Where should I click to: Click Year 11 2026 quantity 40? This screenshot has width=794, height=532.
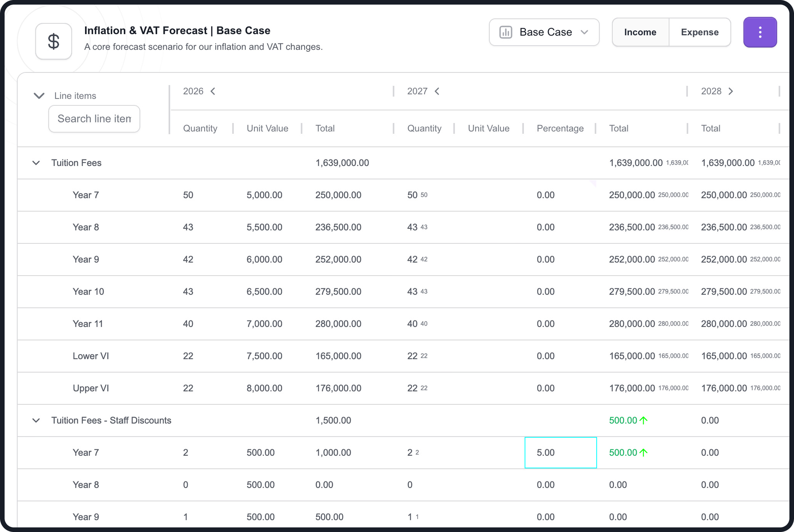click(188, 324)
